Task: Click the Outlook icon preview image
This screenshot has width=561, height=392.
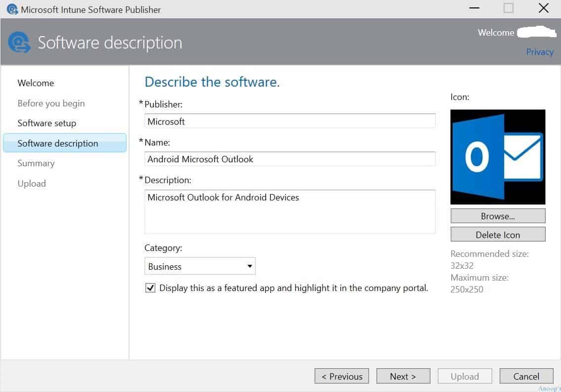Action: (x=498, y=157)
